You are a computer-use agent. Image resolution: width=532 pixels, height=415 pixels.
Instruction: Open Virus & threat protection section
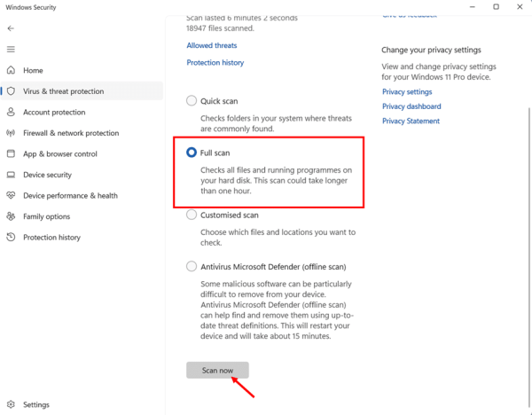82,91
